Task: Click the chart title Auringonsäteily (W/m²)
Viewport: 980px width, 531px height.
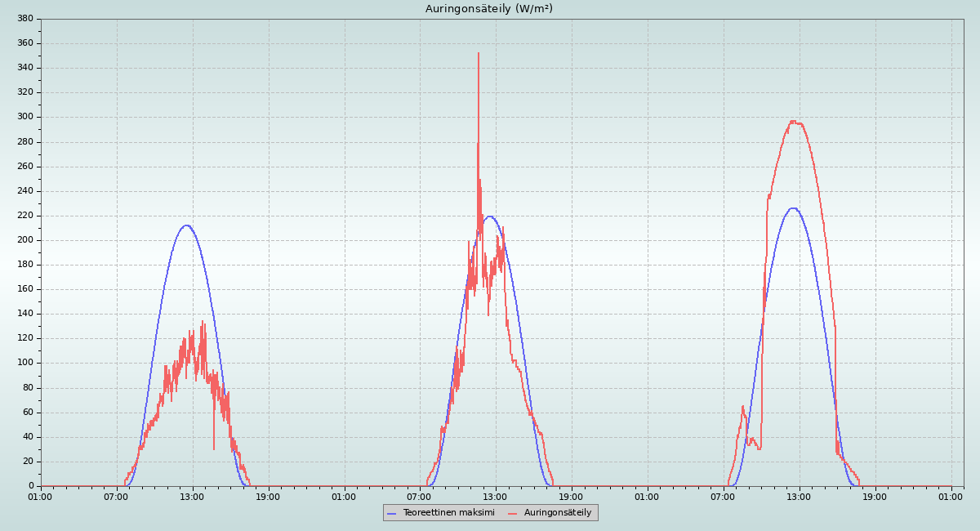Action: coord(489,8)
